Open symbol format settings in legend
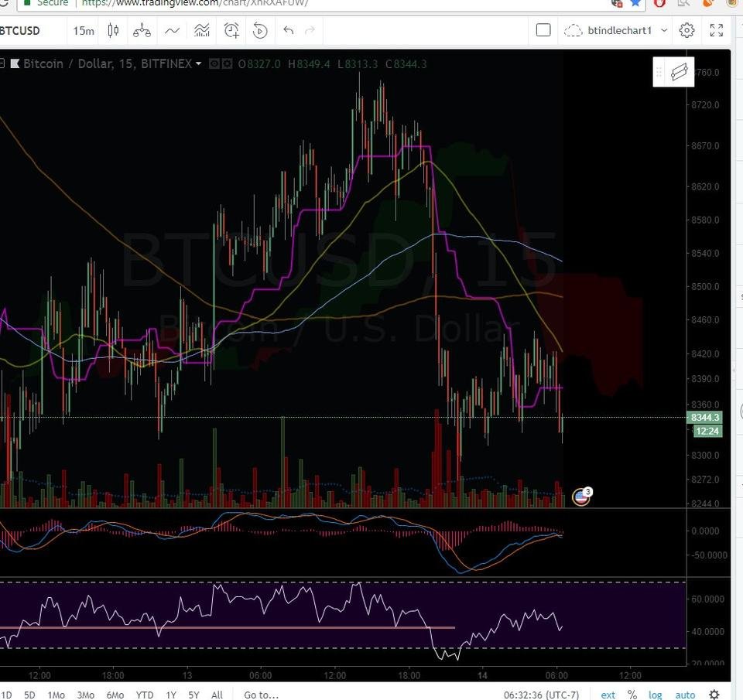 pos(228,63)
